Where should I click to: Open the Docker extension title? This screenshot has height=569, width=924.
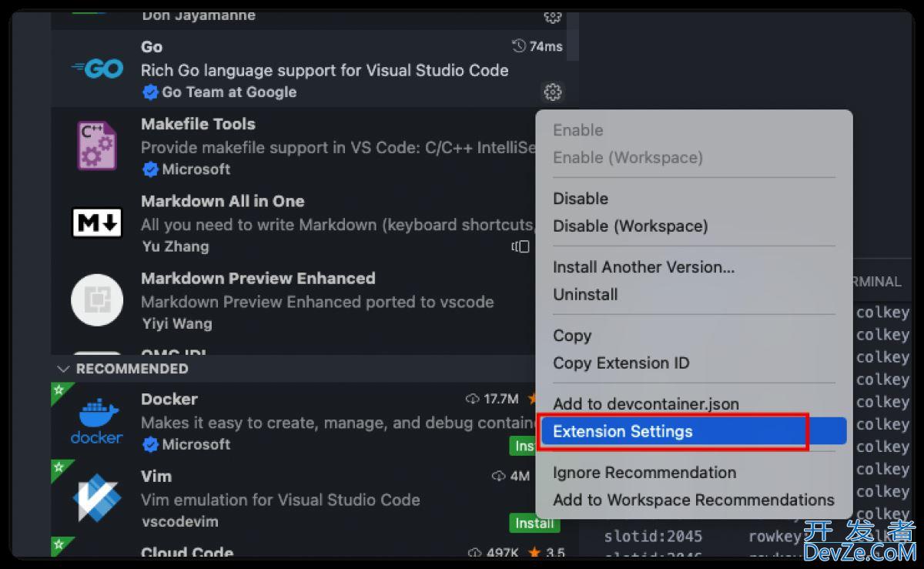tap(169, 399)
